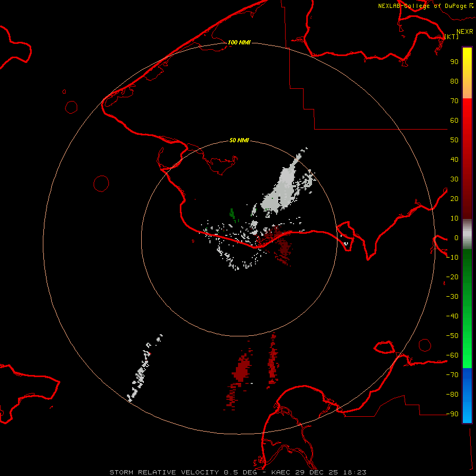Click the '50' value on the velocity scale

(x=454, y=140)
